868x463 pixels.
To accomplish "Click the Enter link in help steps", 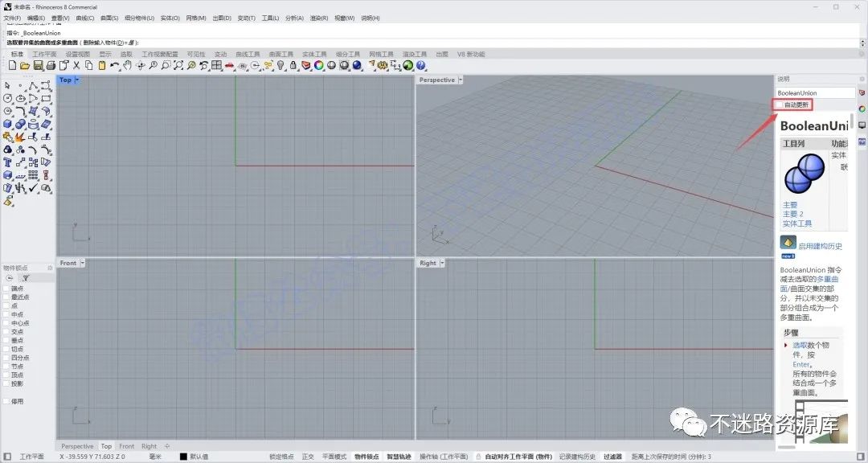I will coord(801,365).
